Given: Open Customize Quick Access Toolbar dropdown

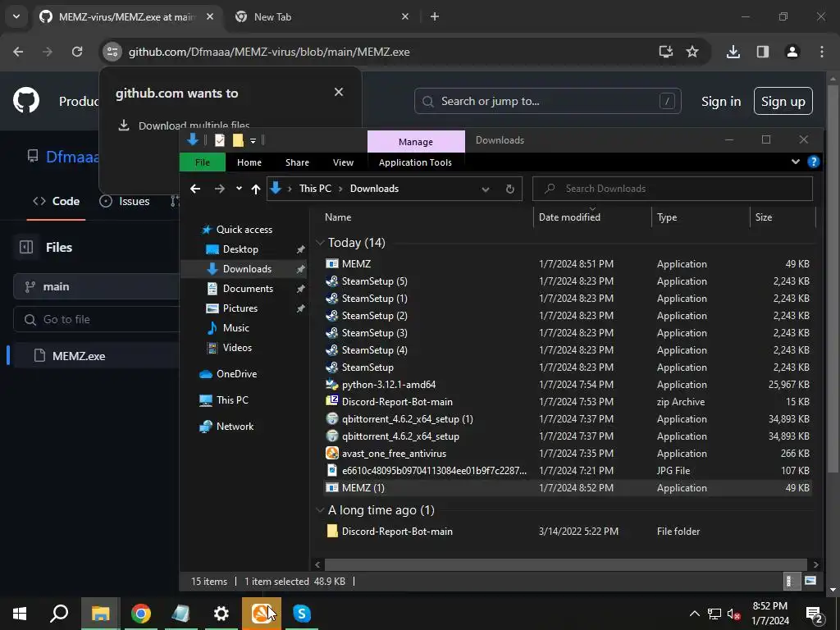Looking at the screenshot, I should click(x=253, y=141).
